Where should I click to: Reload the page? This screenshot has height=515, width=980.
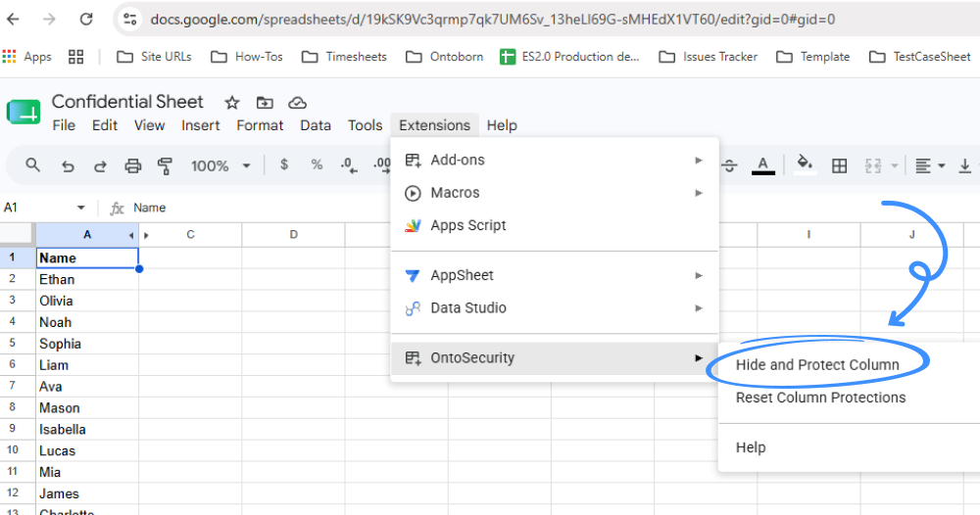(x=86, y=20)
